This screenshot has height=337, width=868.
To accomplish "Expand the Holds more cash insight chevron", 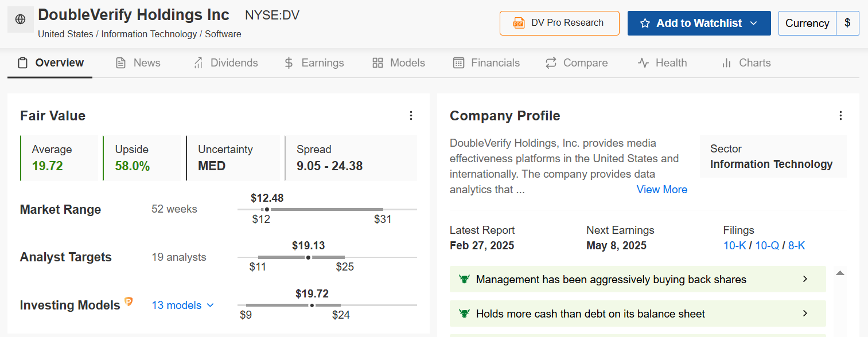I will click(x=805, y=314).
